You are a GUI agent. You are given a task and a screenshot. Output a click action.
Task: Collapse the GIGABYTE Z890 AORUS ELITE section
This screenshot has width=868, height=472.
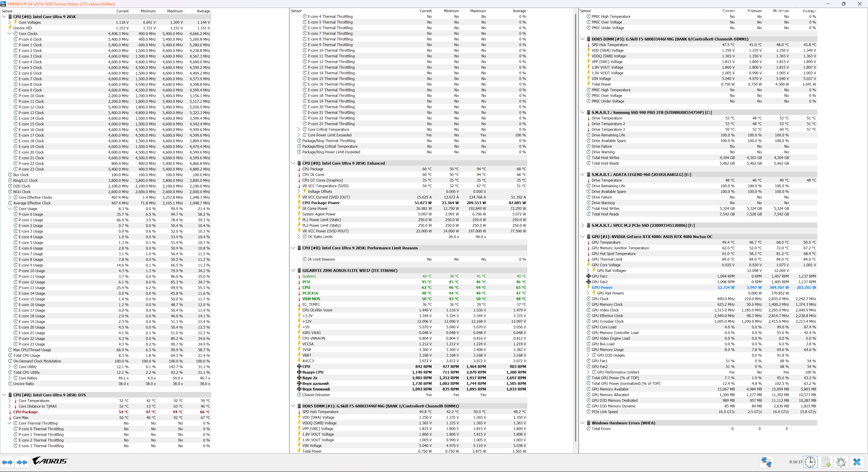coord(293,270)
